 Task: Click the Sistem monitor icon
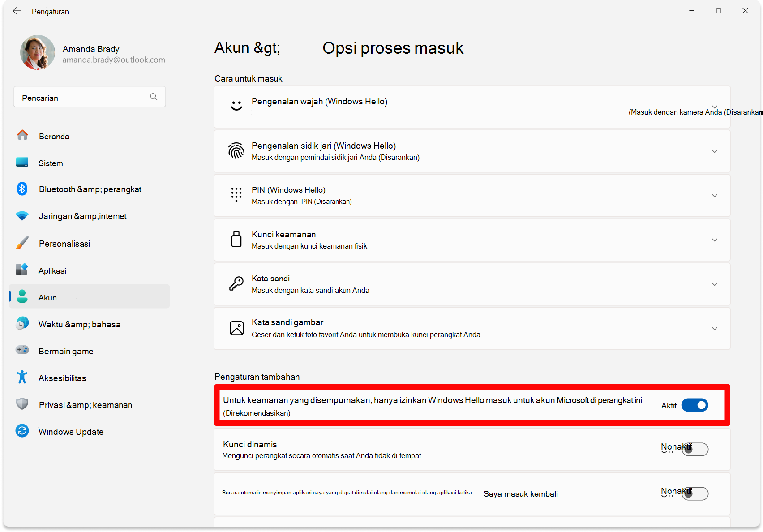tap(22, 162)
